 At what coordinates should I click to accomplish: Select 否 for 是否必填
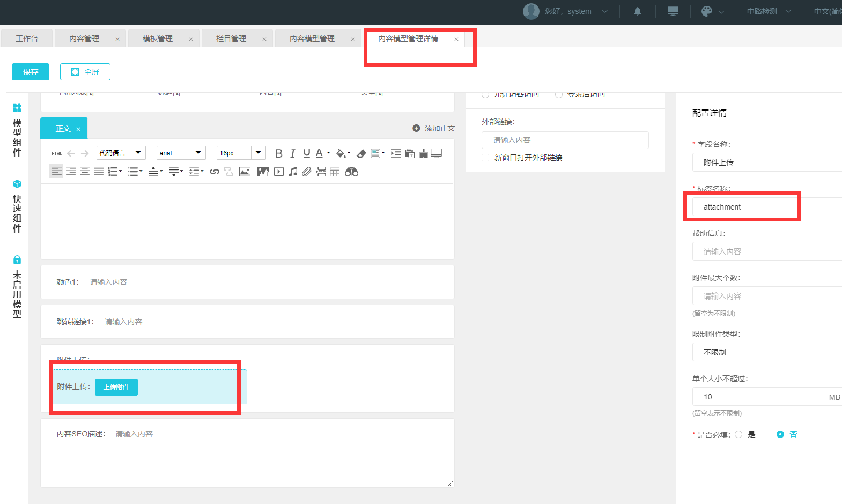pyautogui.click(x=780, y=434)
